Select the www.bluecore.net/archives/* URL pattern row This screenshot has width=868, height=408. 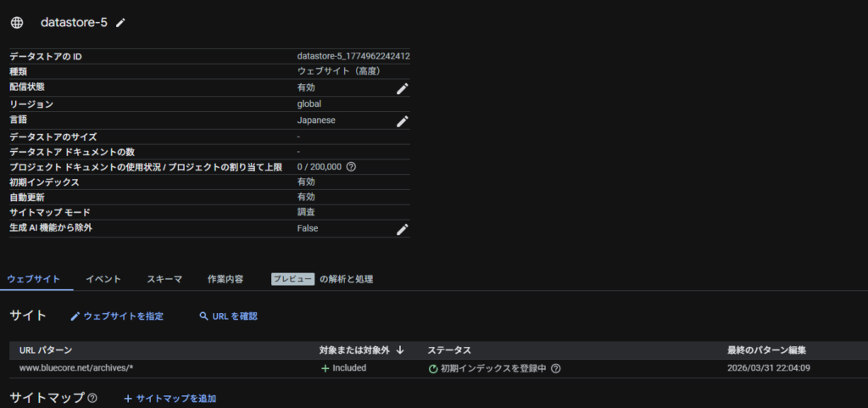[x=76, y=368]
